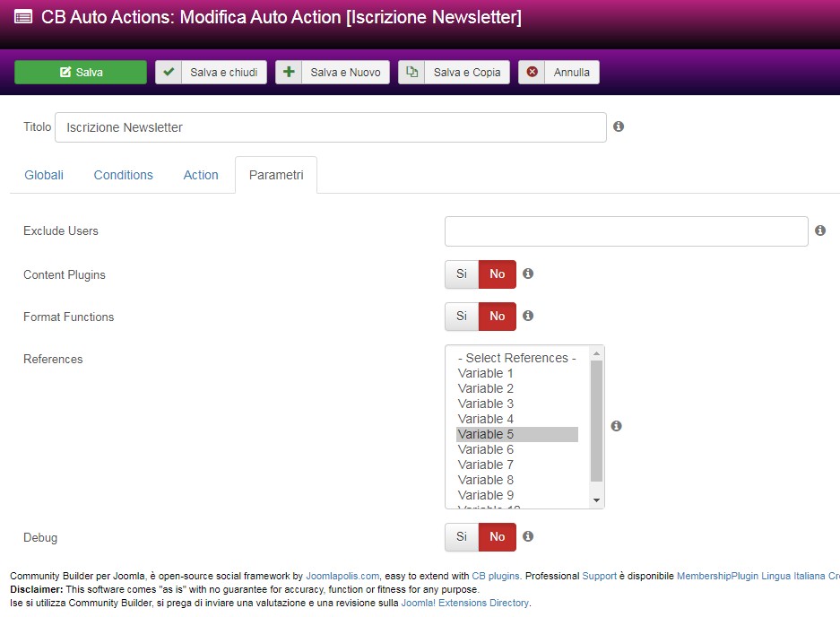This screenshot has width=840, height=617.
Task: Click the info icon for Debug
Action: click(528, 536)
